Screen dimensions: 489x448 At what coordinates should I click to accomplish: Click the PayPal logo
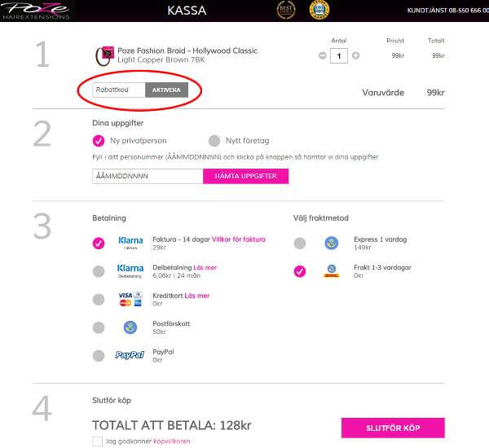pyautogui.click(x=130, y=355)
